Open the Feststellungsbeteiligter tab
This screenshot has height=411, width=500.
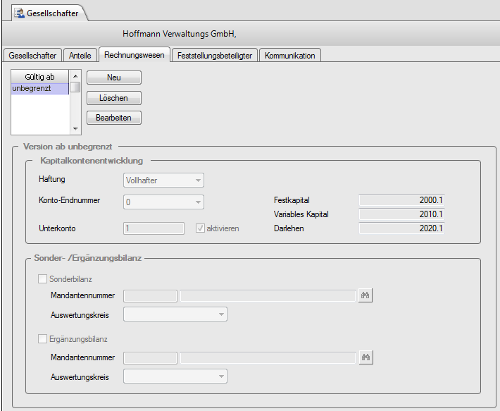click(215, 55)
